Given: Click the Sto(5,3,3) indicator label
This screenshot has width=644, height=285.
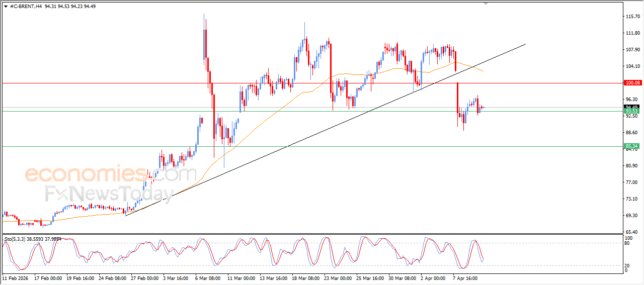Looking at the screenshot, I should 33,239.
